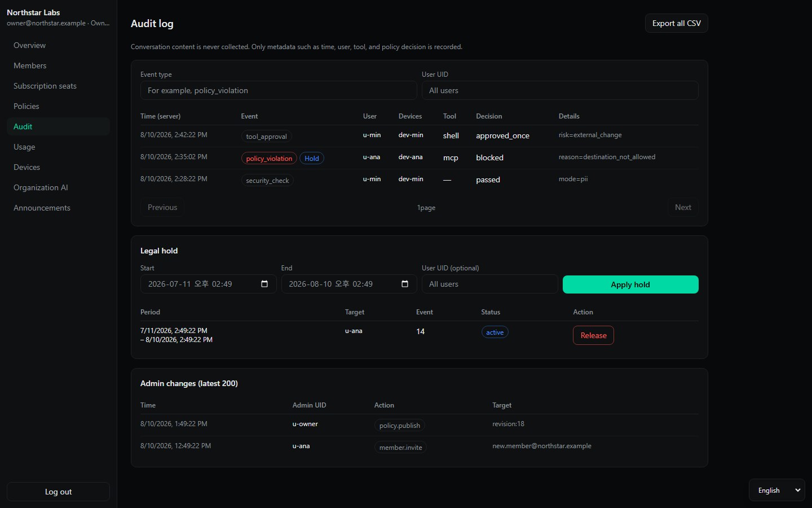This screenshot has width=812, height=508.
Task: Click admin change time 8/10/2026, 12:49:22 PM
Action: pyautogui.click(x=175, y=446)
